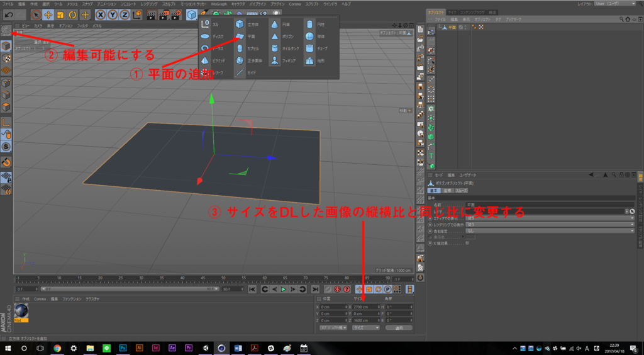Toggle the X axis lock
This screenshot has width=644, height=355.
pos(100,15)
